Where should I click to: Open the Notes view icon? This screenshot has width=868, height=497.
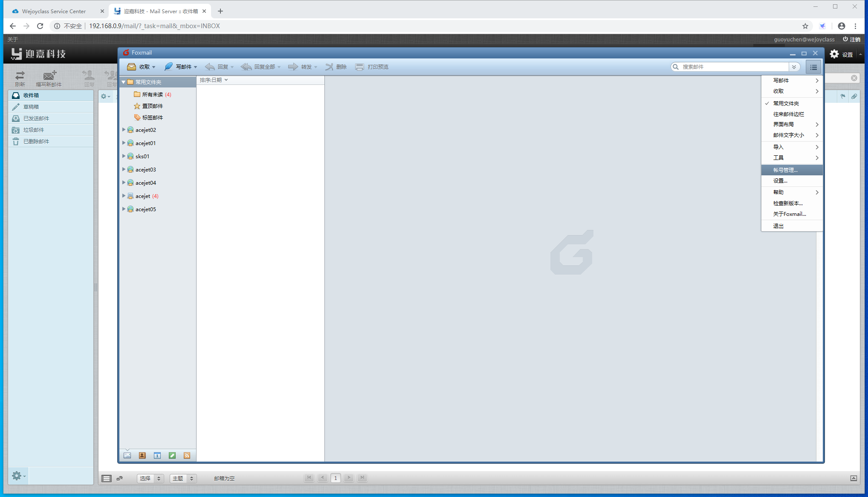pyautogui.click(x=172, y=456)
